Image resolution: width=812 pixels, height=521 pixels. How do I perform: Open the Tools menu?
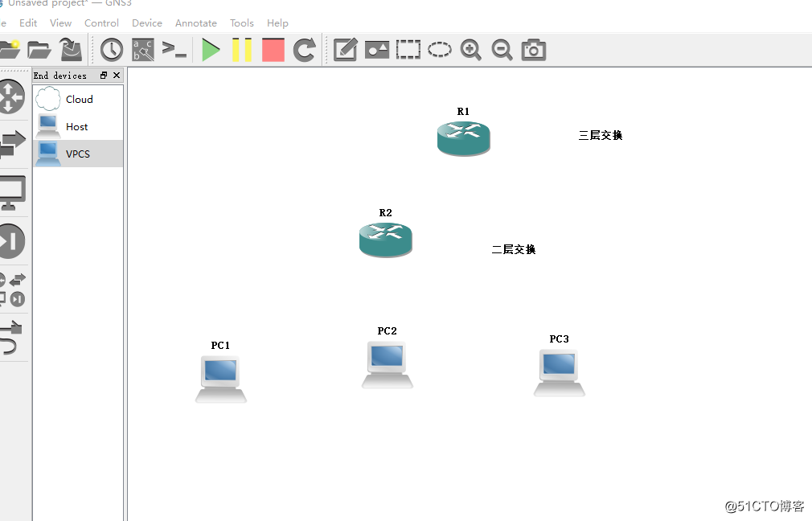pyautogui.click(x=242, y=23)
